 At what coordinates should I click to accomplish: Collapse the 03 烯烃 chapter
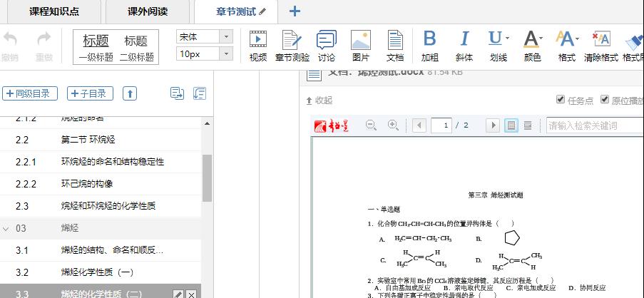pos(7,229)
